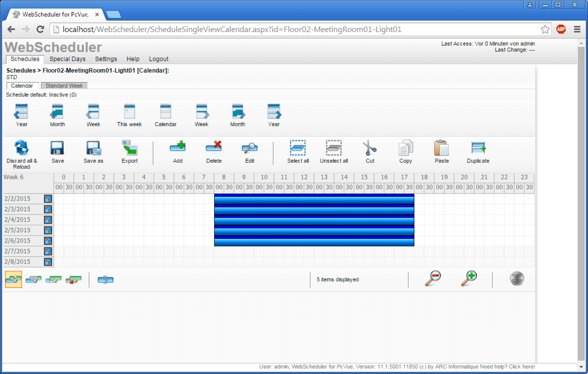Close the WebScheduler for PcVue browser tab
Image resolution: width=588 pixels, height=374 pixels.
click(97, 15)
